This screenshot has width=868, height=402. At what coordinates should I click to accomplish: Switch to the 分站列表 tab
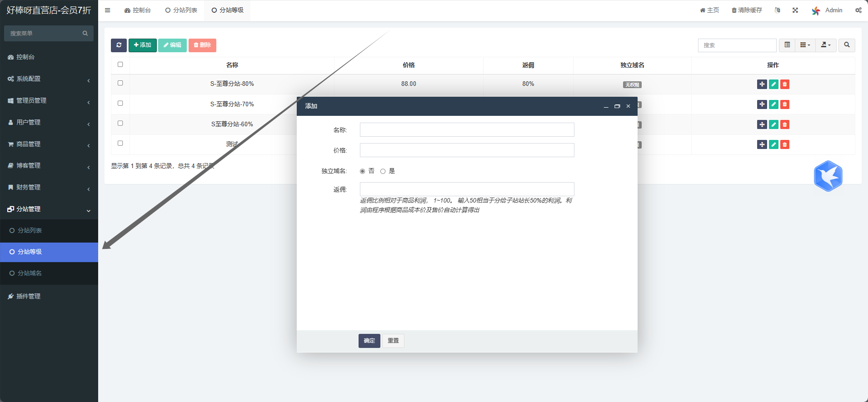coord(181,10)
